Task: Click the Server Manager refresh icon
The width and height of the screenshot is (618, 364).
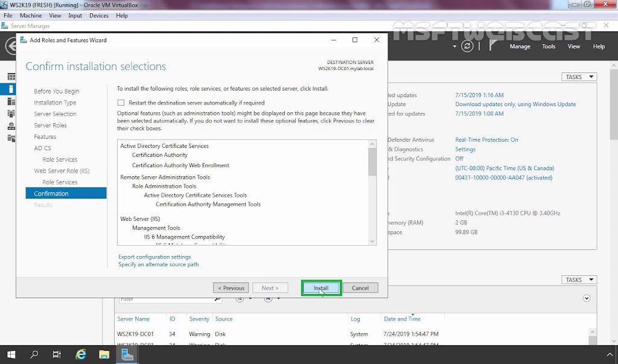Action: click(x=467, y=46)
